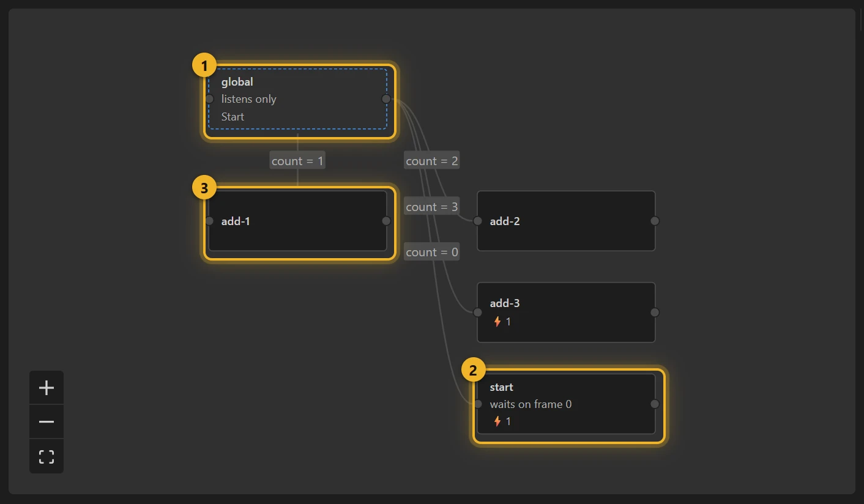Click the add-1 node's left input port
Image resolution: width=864 pixels, height=504 pixels.
click(x=209, y=221)
